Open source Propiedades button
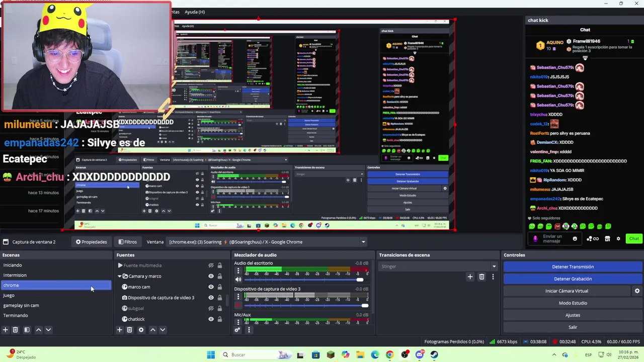This screenshot has height=362, width=644. click(x=91, y=242)
